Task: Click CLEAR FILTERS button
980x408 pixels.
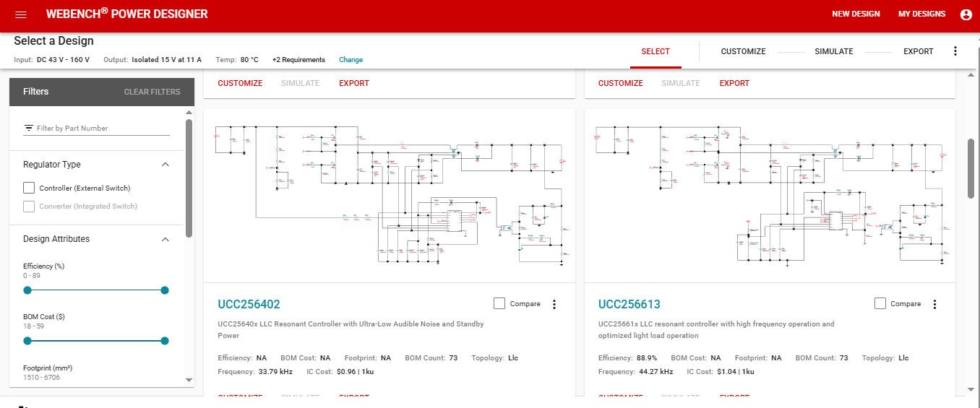Action: click(x=152, y=92)
